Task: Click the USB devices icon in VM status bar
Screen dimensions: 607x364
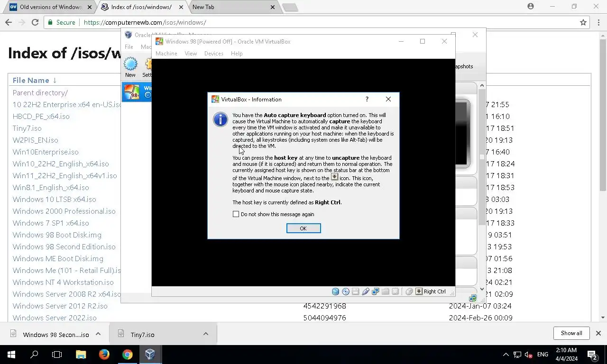Action: pyautogui.click(x=365, y=291)
